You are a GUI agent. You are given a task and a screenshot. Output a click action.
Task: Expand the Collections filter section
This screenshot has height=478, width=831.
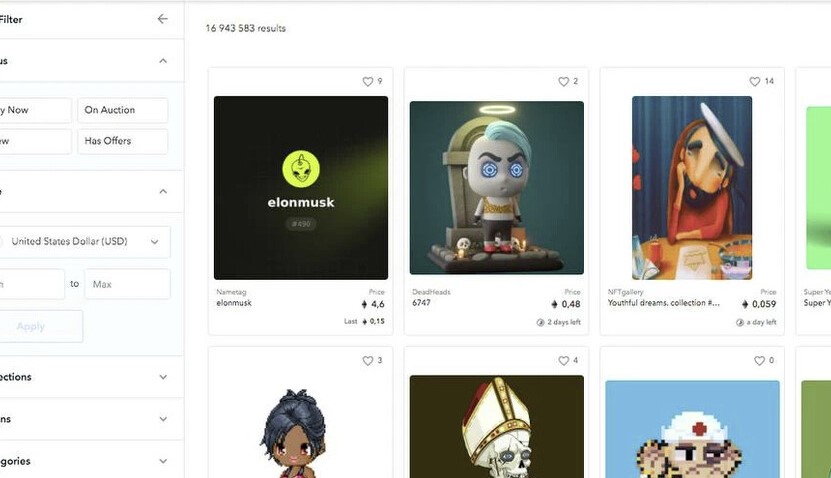tap(90, 377)
